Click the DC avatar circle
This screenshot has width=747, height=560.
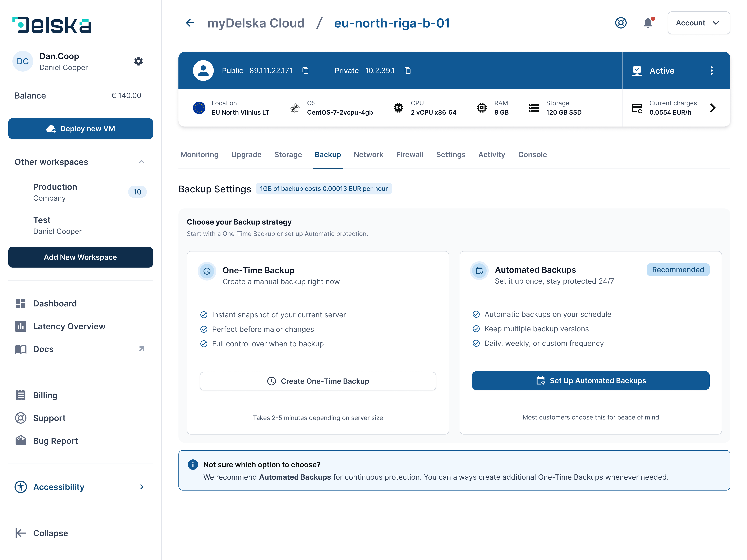(23, 61)
